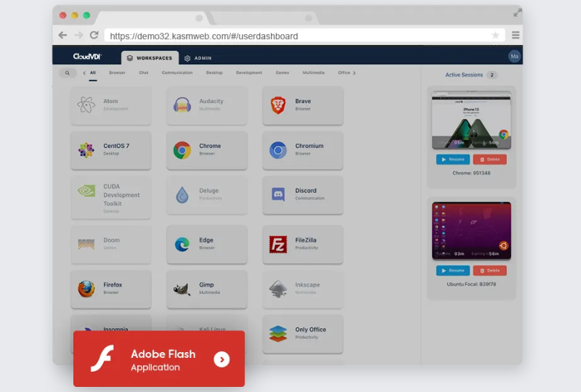The width and height of the screenshot is (581, 392).
Task: Delete the Chrome 951348 session
Action: click(x=489, y=159)
